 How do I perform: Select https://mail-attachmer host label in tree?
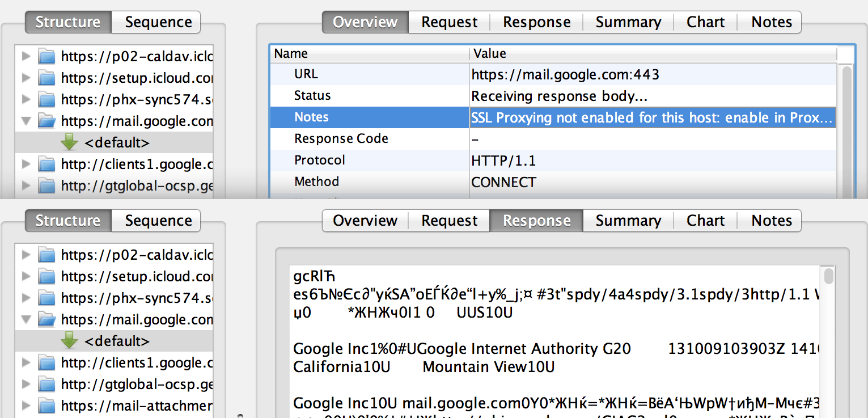click(137, 406)
